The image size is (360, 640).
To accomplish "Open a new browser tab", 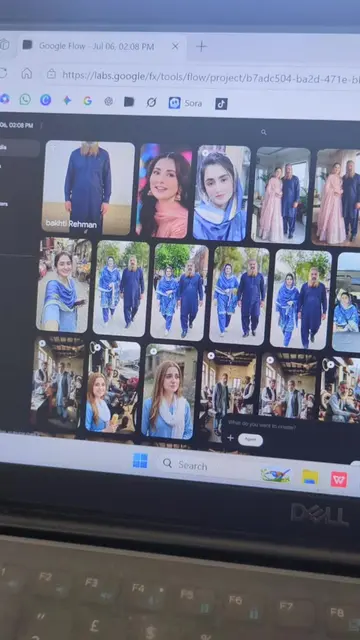I will 201,47.
